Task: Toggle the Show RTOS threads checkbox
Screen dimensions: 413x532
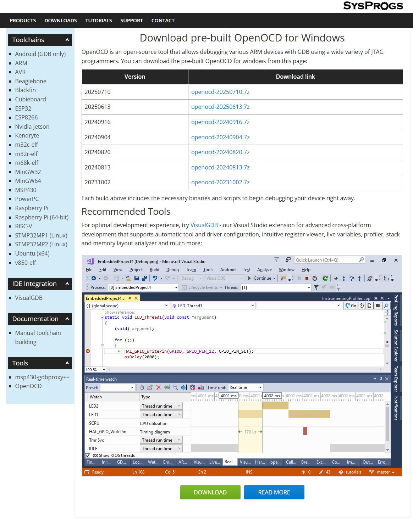Action: tap(88, 455)
